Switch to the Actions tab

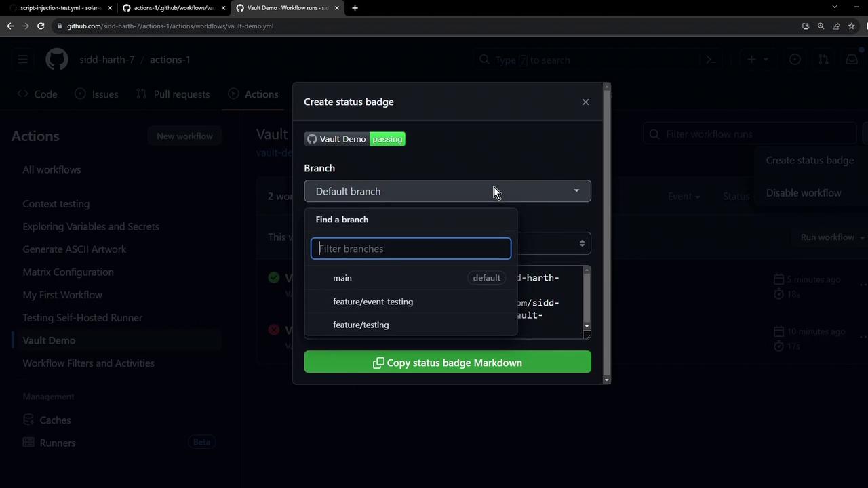coord(254,94)
